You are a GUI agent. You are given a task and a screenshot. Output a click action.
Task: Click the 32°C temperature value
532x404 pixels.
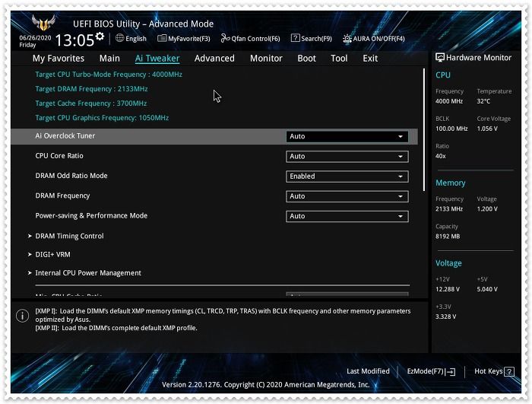[x=483, y=101]
